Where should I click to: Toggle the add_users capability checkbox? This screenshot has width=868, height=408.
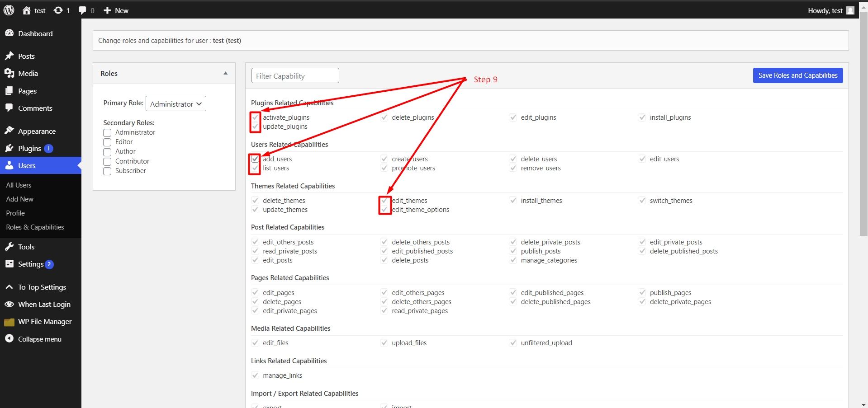255,159
